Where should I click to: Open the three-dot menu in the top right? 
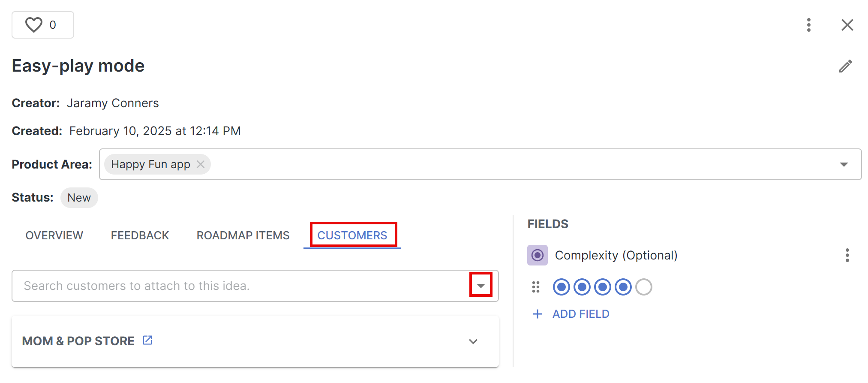(809, 25)
